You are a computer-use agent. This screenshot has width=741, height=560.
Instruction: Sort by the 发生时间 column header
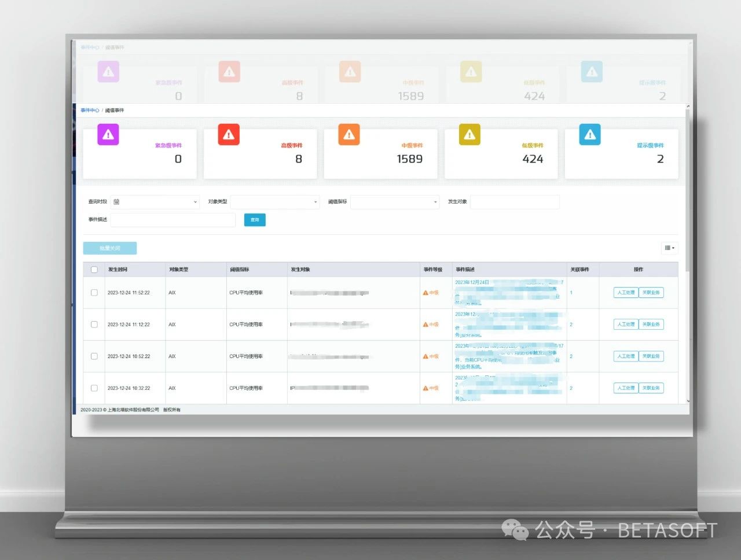point(118,270)
